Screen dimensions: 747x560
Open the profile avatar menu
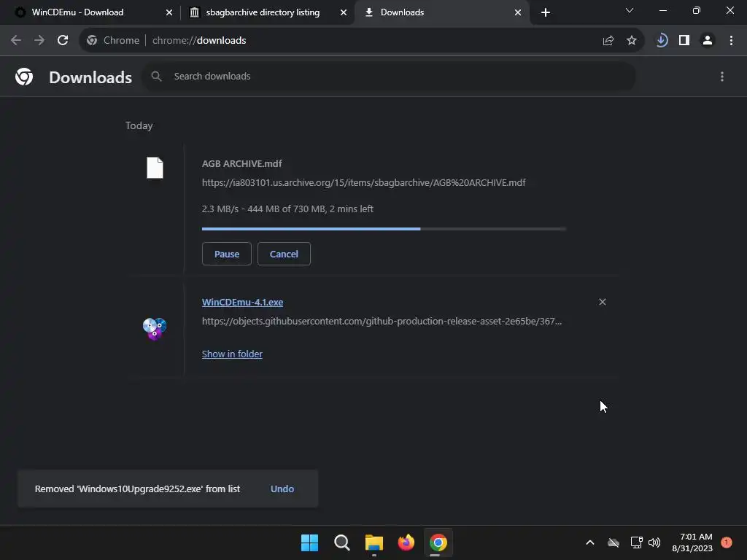point(708,41)
